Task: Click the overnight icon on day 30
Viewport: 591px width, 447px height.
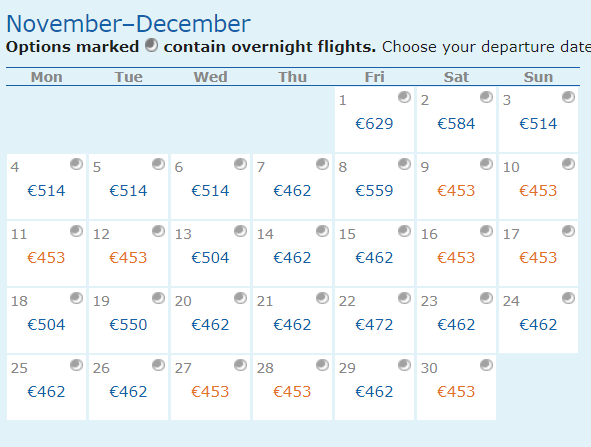Action: [487, 365]
